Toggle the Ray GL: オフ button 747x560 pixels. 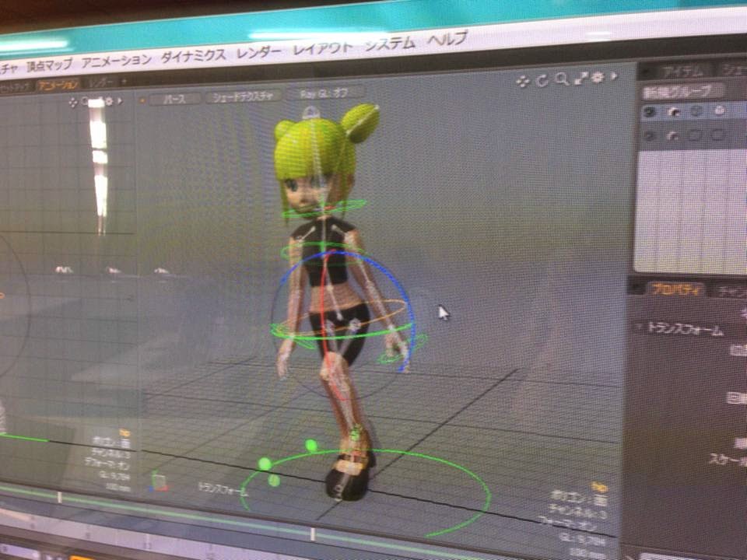coord(324,93)
